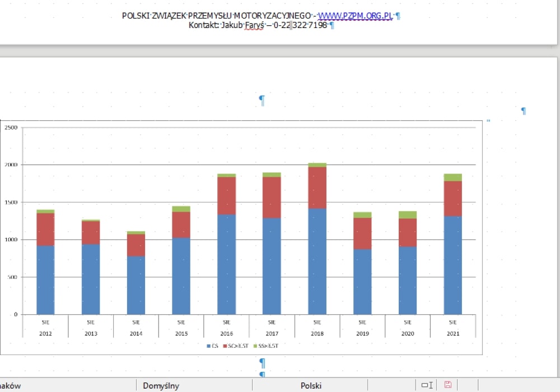Click the red segment of the 2021 bar
Viewport: 560px width, 392px height.
pos(452,198)
